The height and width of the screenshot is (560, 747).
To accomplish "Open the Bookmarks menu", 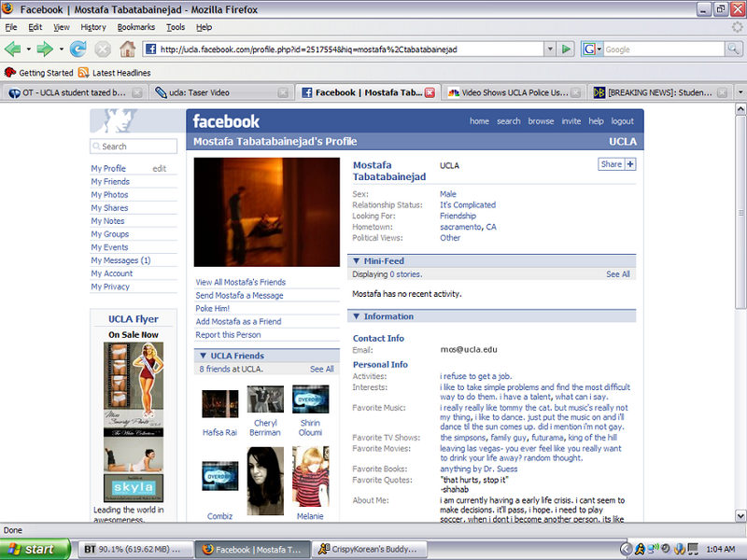I will point(135,27).
